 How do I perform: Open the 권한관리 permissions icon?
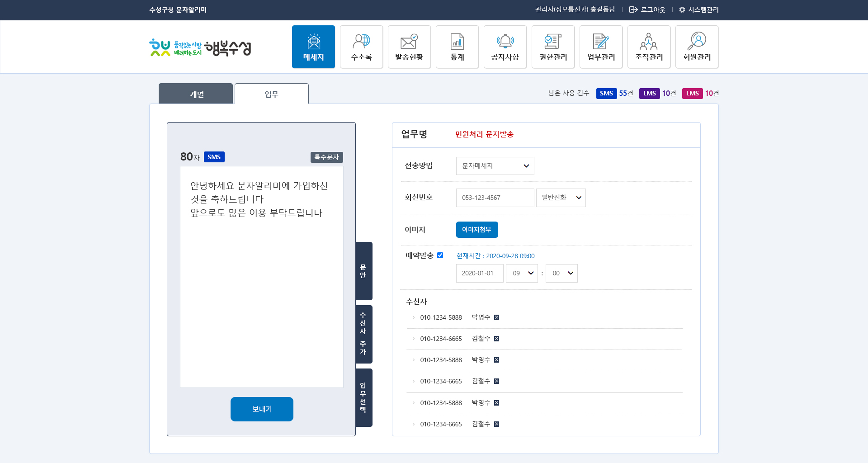(553, 47)
